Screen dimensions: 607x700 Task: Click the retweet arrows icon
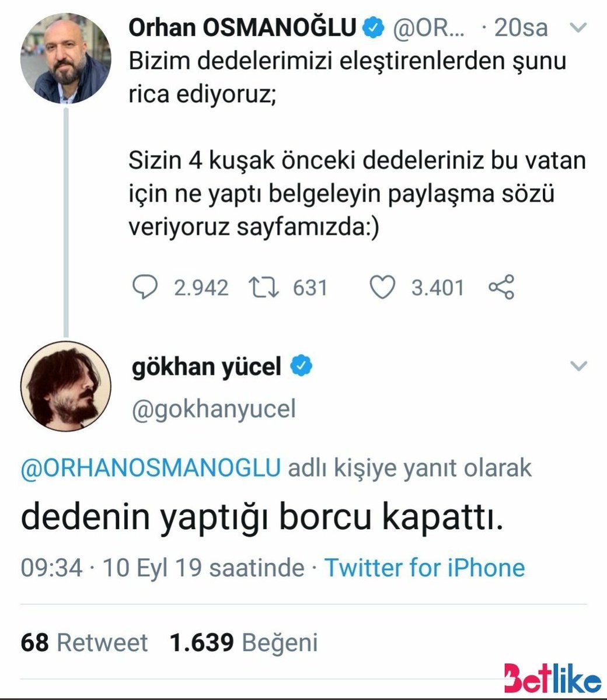click(264, 288)
